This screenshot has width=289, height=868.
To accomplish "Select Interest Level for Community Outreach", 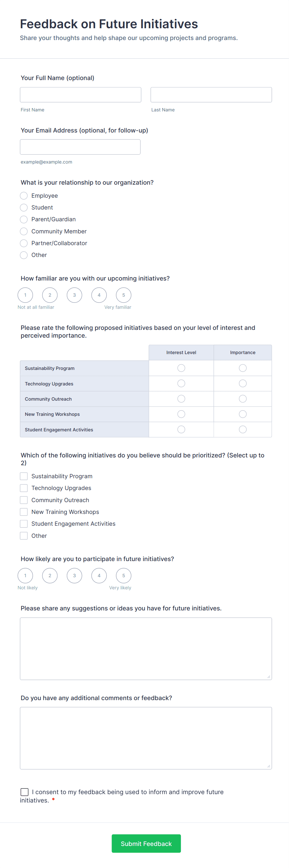I will coord(181,398).
